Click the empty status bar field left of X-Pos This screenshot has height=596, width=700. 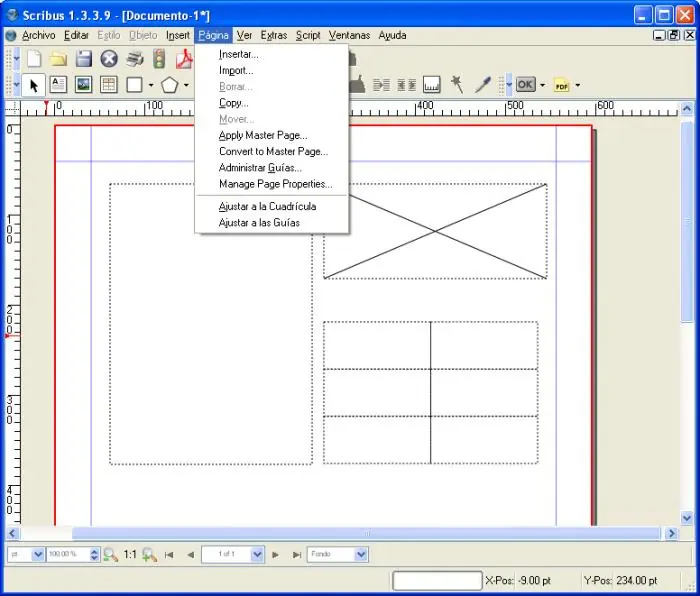tap(437, 581)
